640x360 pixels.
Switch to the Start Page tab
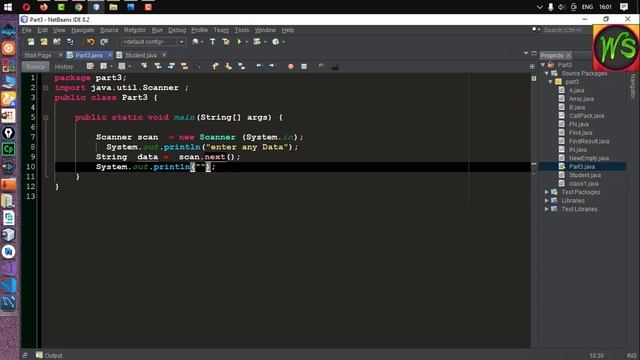pyautogui.click(x=38, y=55)
